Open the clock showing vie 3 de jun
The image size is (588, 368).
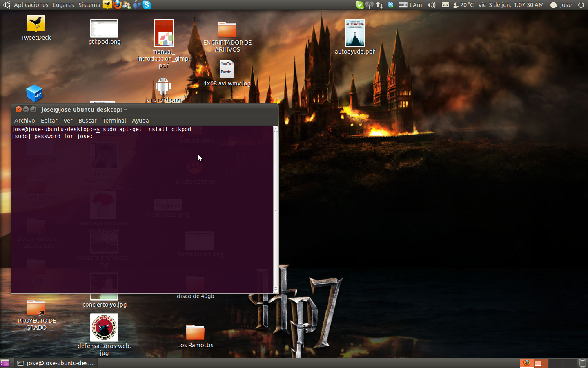pos(511,5)
